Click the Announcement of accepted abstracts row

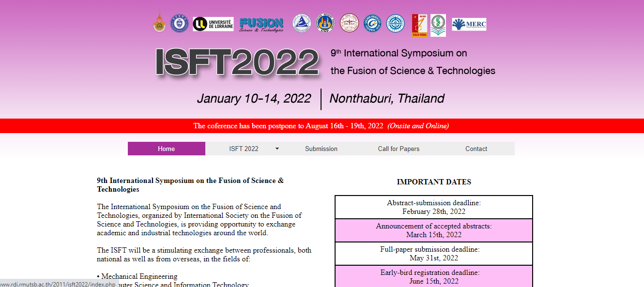tap(433, 230)
